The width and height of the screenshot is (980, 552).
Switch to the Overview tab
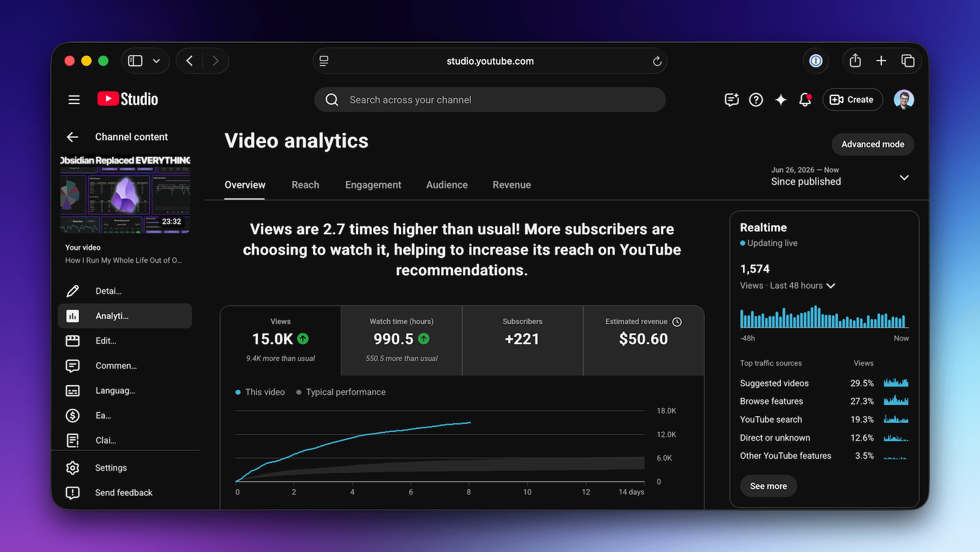[245, 185]
